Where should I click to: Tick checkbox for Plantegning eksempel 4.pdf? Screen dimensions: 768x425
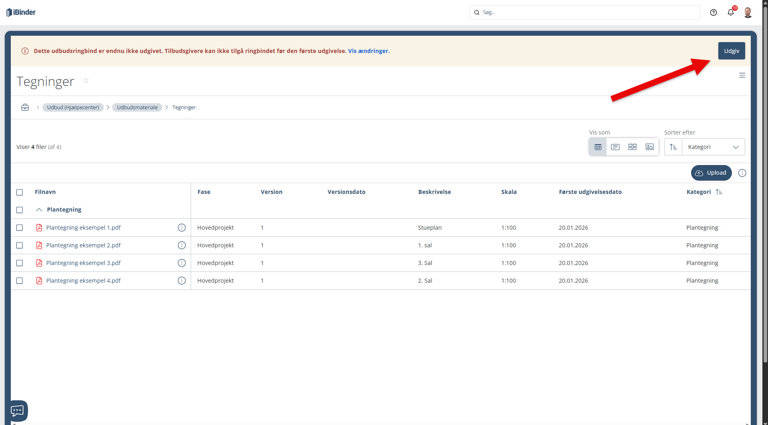tap(19, 281)
